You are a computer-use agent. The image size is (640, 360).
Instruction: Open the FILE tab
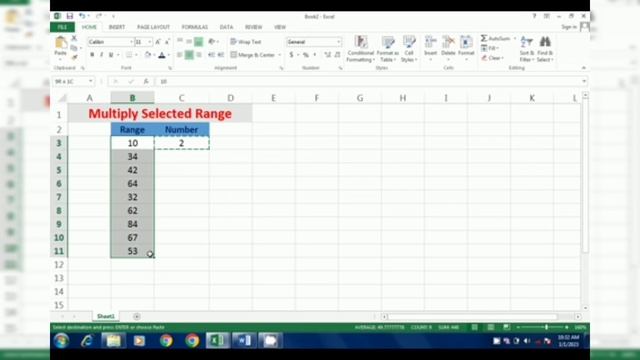click(62, 27)
